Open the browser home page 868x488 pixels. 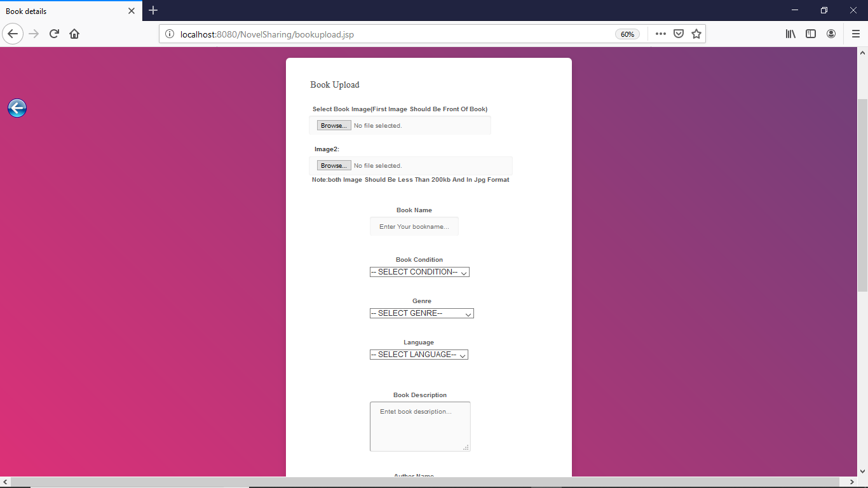tap(74, 34)
